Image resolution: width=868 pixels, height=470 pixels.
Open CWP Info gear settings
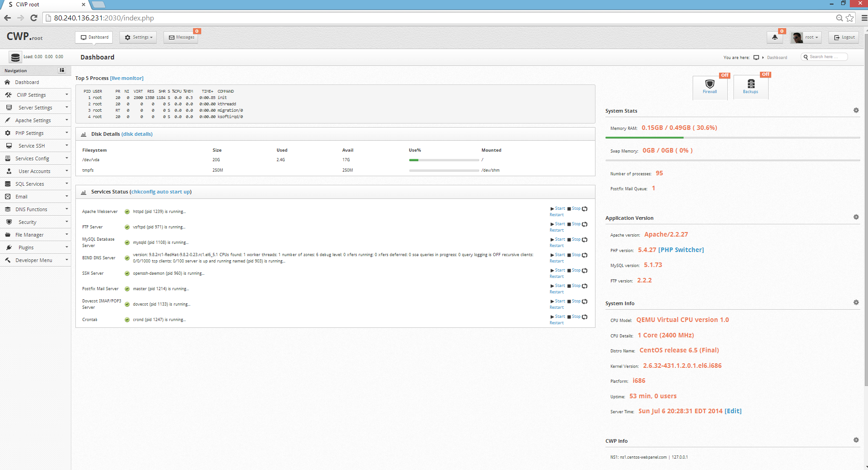click(x=856, y=440)
